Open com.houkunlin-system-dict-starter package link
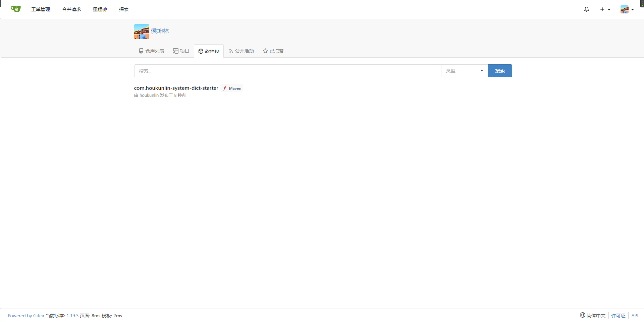The image size is (644, 322). 176,88
